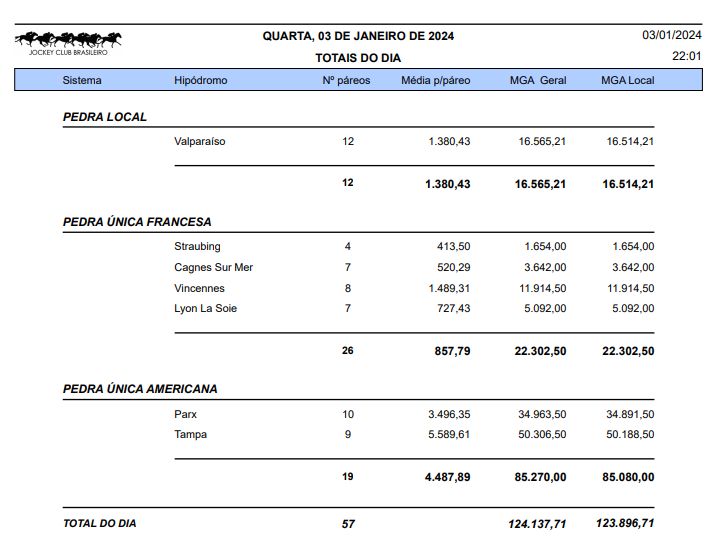Click the 'MGA Geral' column header
Screen dimensions: 723x558
tap(538, 80)
